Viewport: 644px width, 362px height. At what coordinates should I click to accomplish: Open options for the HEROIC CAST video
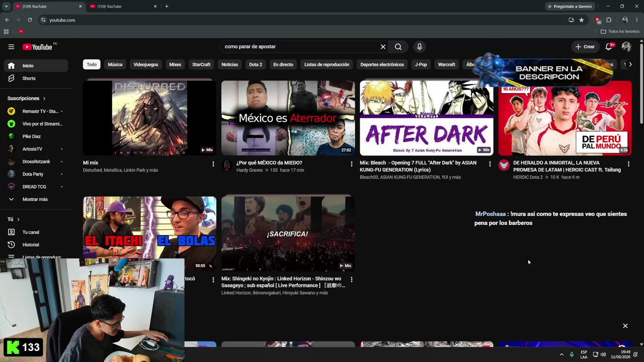pyautogui.click(x=628, y=164)
